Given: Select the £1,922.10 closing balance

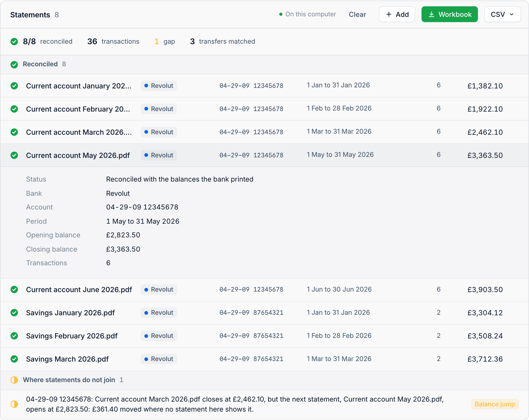Looking at the screenshot, I should (x=485, y=109).
